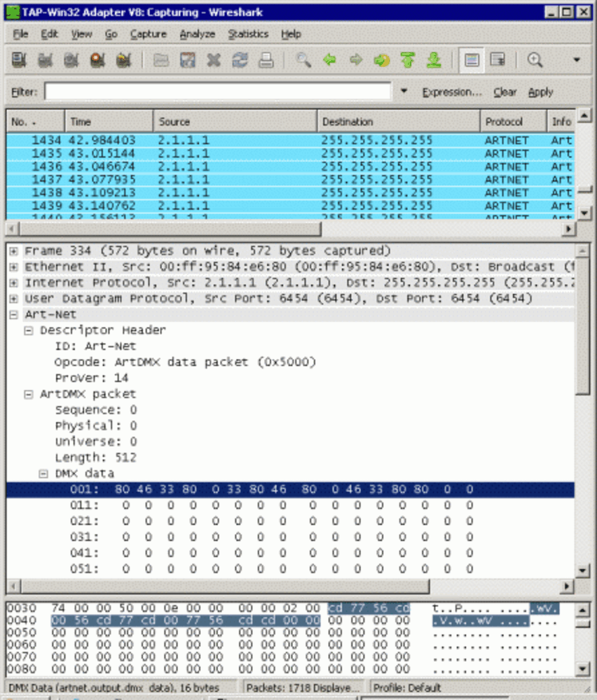
Task: Select packet number 1434 row
Action: 290,140
